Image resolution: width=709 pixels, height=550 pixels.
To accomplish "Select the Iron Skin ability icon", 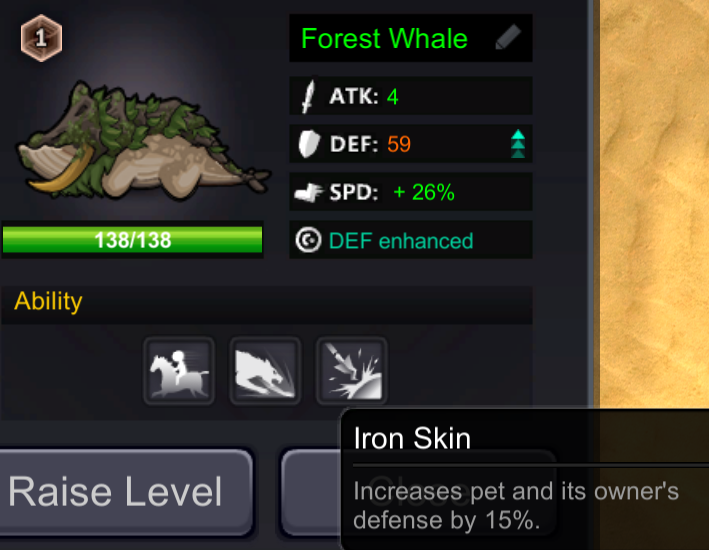I will click(x=351, y=370).
